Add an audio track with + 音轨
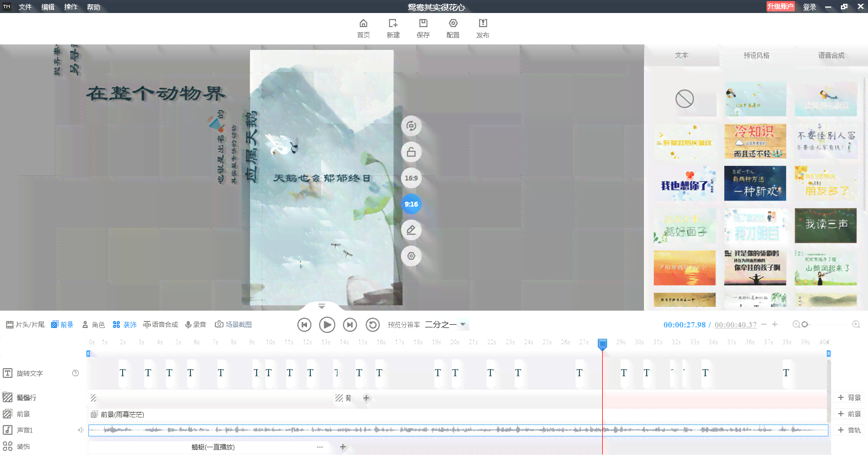The width and height of the screenshot is (868, 457). click(x=850, y=430)
